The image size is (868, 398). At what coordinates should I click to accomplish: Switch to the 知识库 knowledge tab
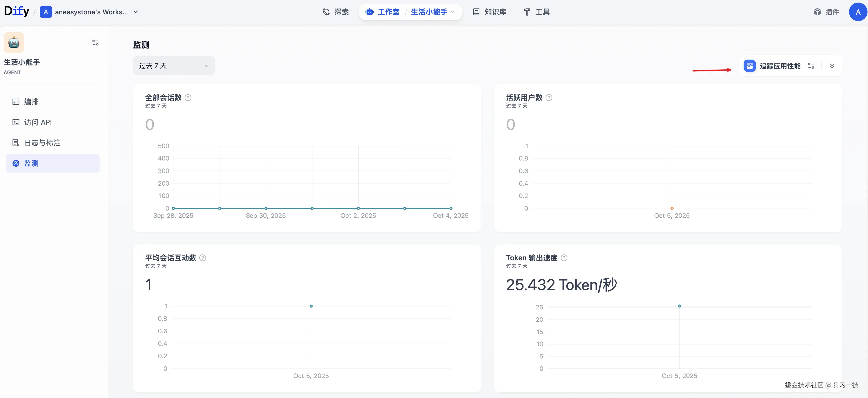(490, 12)
